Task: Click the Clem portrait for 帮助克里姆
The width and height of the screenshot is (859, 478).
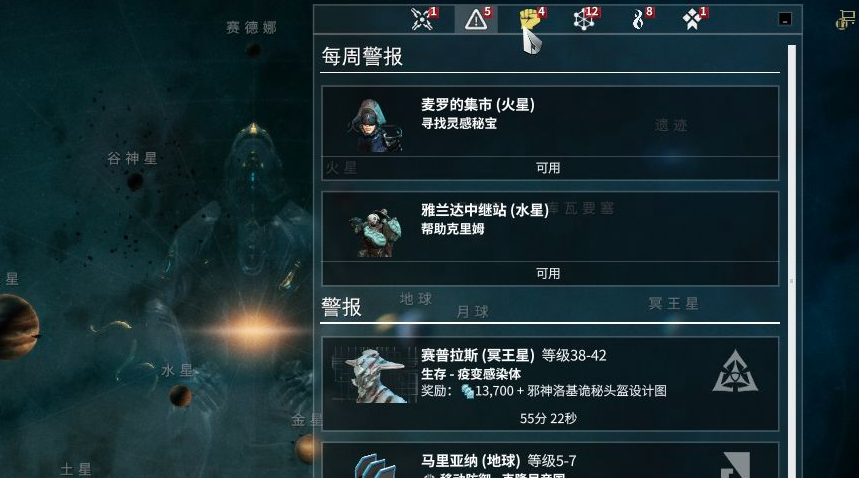Action: tap(376, 232)
